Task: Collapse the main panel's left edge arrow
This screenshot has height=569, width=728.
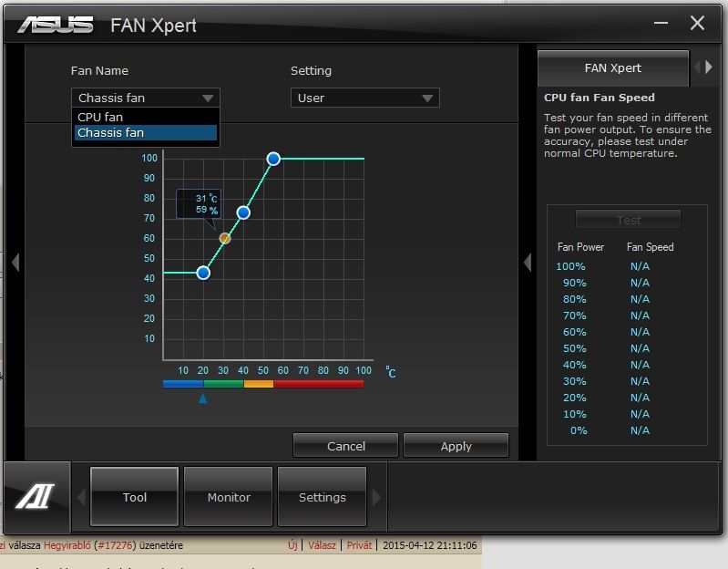Action: (x=15, y=263)
